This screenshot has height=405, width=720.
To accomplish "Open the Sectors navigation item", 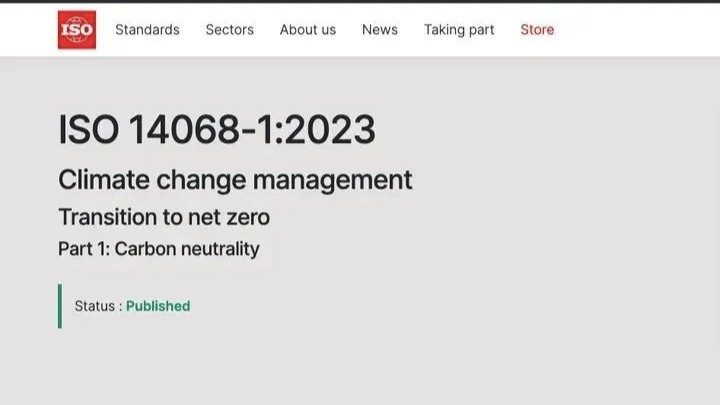I will pos(230,30).
